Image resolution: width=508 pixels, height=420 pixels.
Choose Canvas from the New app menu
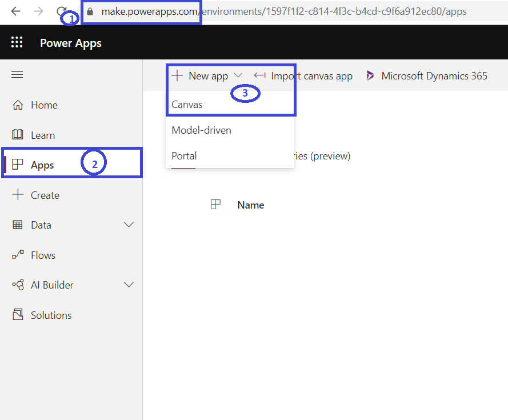click(x=187, y=105)
